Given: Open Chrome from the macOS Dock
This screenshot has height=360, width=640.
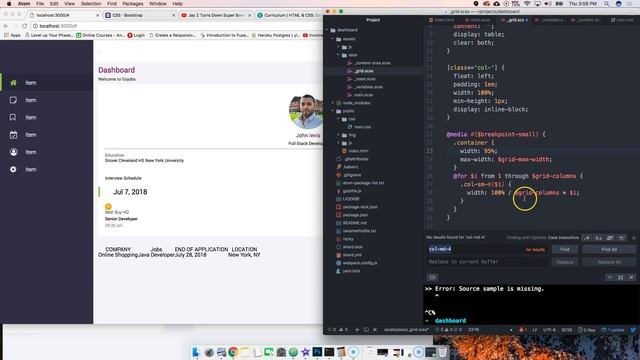Looking at the screenshot, I should 233,352.
